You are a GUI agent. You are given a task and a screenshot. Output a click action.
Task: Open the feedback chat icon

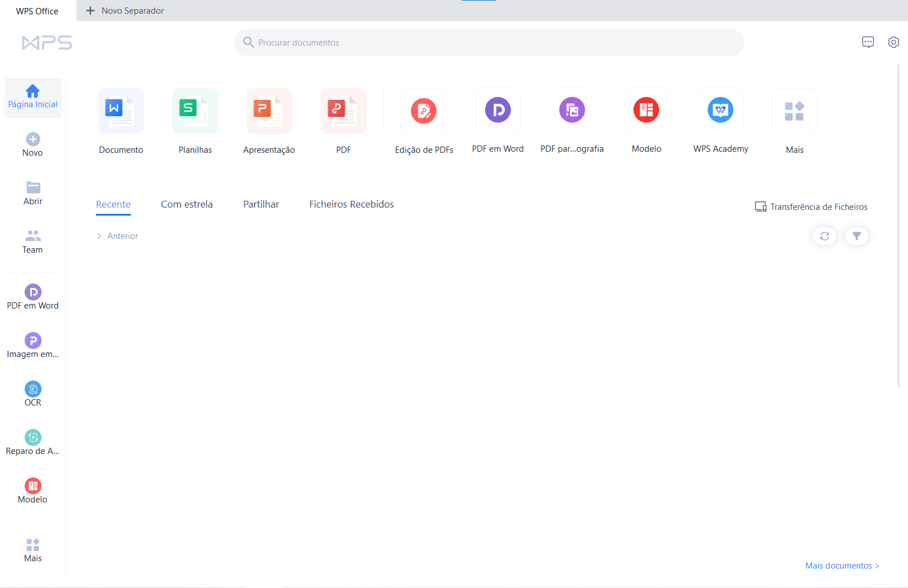(x=868, y=42)
